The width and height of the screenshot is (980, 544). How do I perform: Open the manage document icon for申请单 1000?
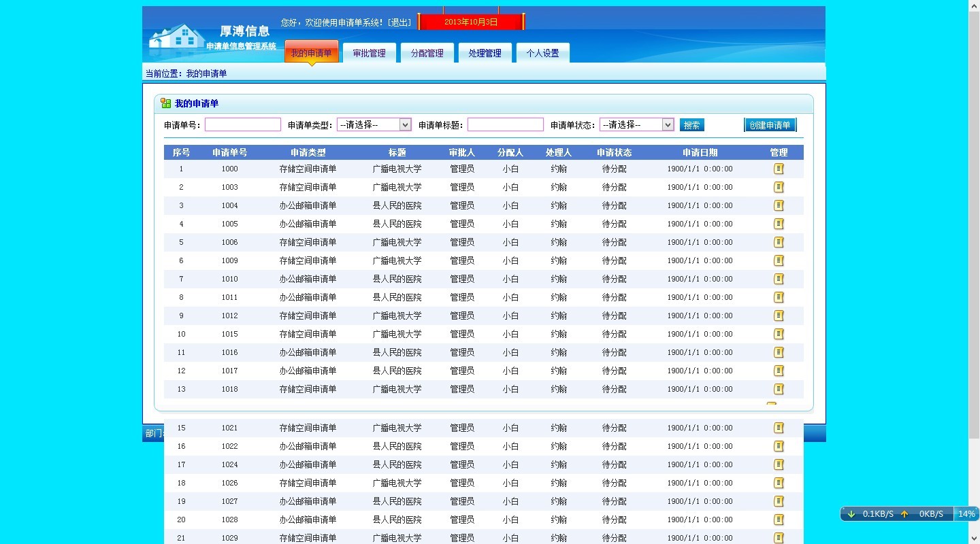pyautogui.click(x=779, y=169)
